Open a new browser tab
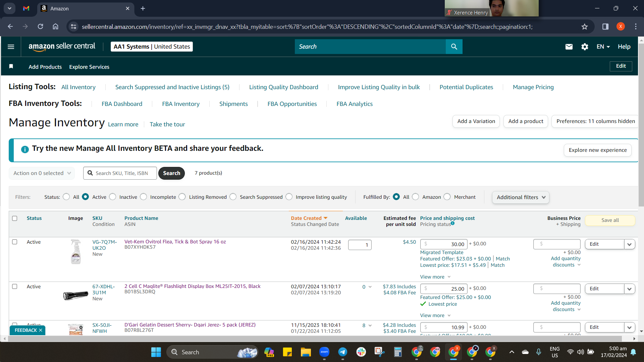The height and width of the screenshot is (362, 644). [x=143, y=8]
